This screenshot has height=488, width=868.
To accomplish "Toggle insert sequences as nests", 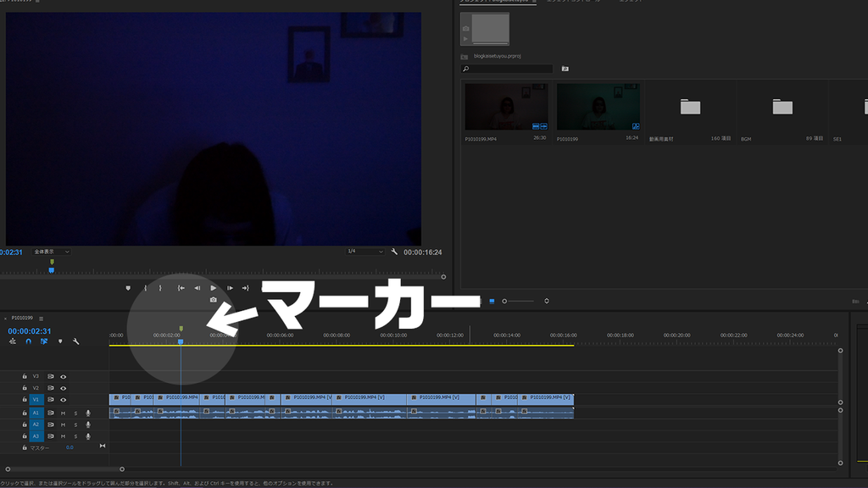I will point(13,341).
